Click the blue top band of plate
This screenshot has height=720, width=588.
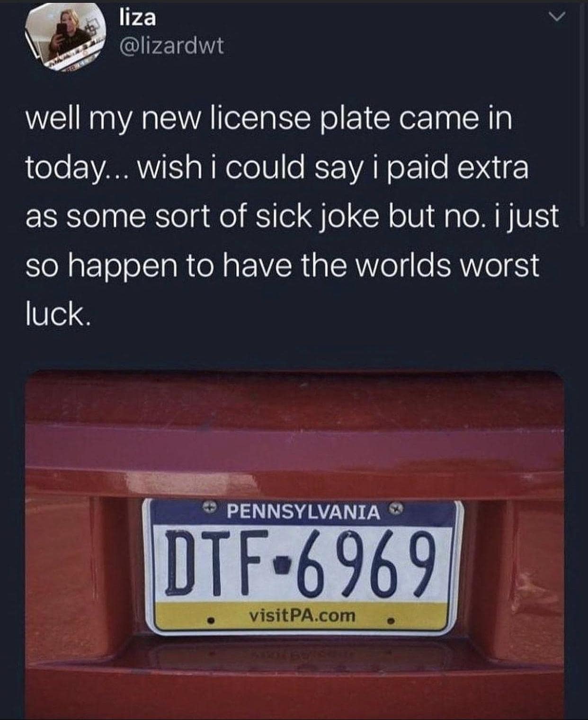click(x=303, y=513)
